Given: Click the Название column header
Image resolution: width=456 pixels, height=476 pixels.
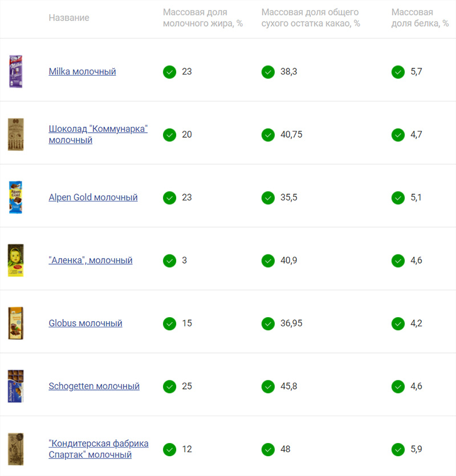Looking at the screenshot, I should pyautogui.click(x=69, y=18).
